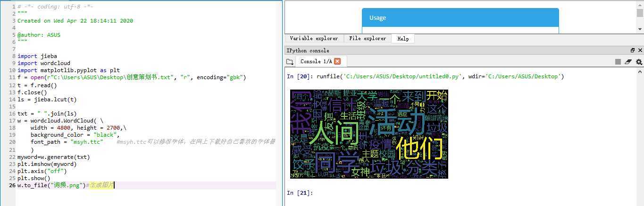Click the 'import jieba' line
This screenshot has height=206, width=644.
37,56
